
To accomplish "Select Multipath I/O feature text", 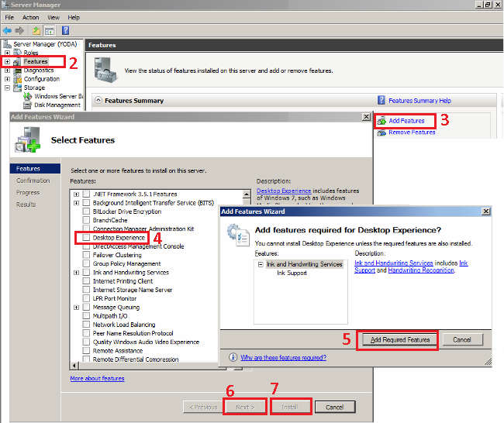I will pyautogui.click(x=110, y=316).
